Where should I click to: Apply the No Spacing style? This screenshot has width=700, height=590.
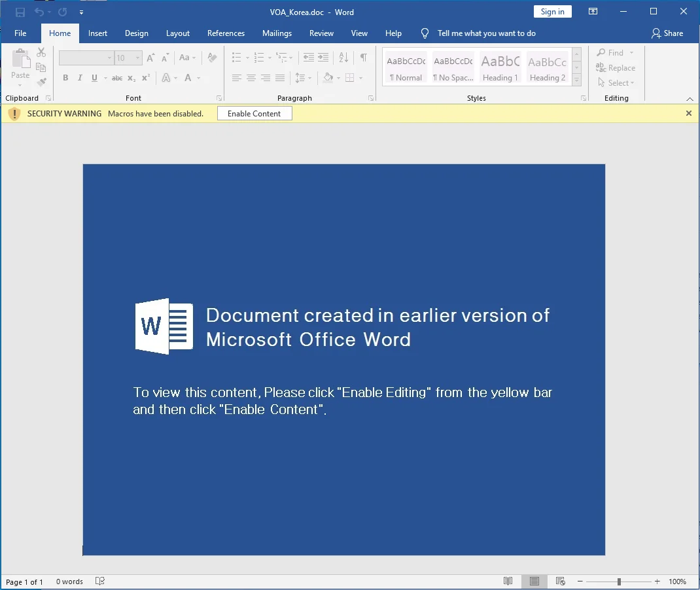tap(453, 68)
